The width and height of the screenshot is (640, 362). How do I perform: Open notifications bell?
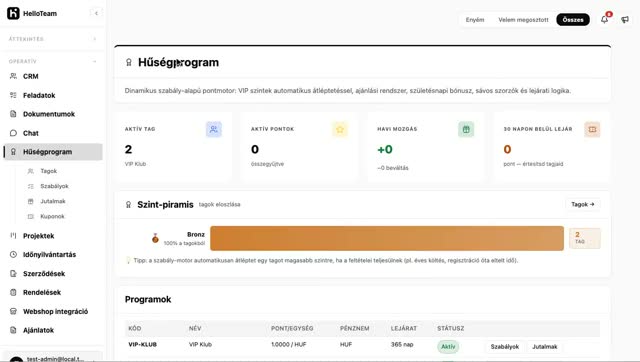[604, 19]
